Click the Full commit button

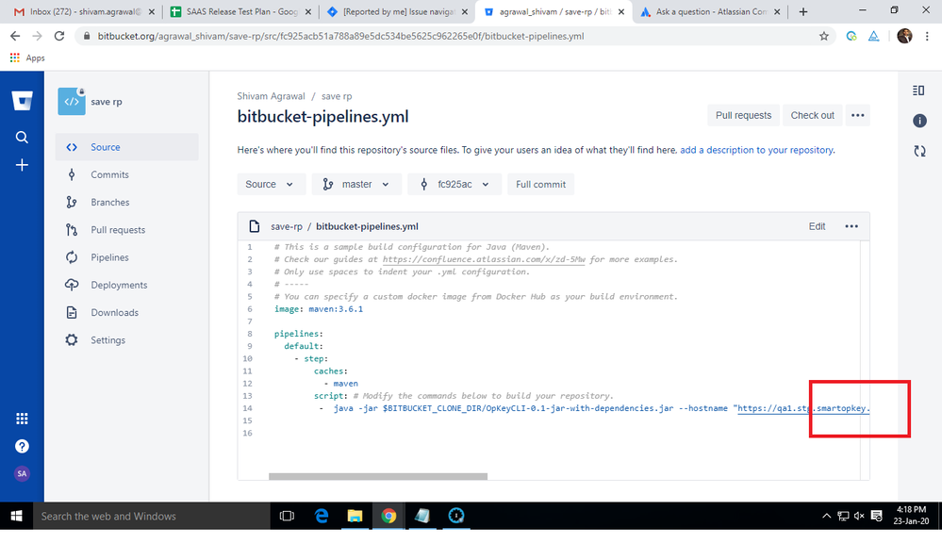tap(540, 185)
